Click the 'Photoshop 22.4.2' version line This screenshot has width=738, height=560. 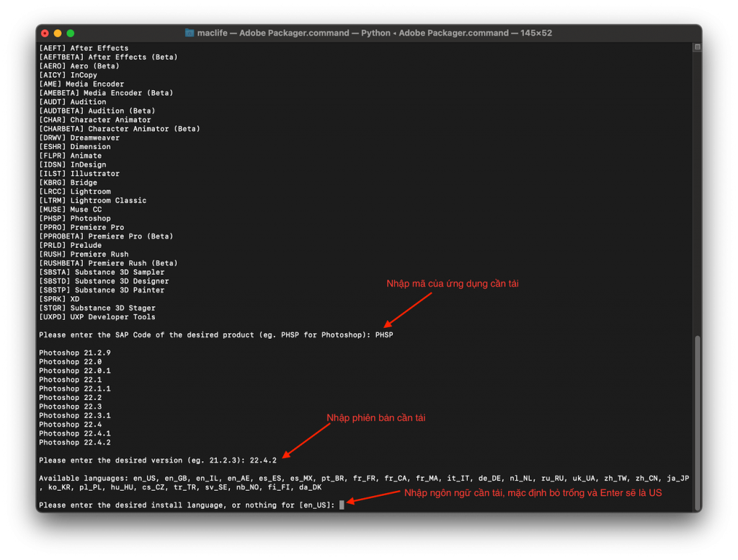(75, 443)
